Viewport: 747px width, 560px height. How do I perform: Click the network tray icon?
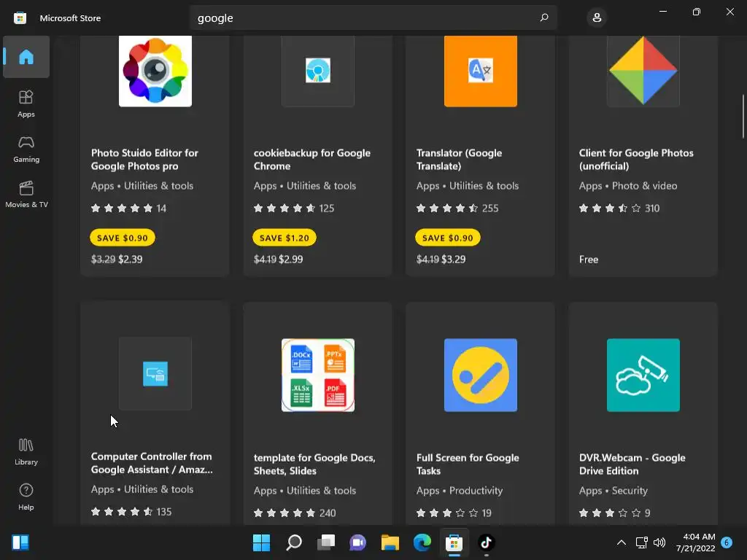641,542
